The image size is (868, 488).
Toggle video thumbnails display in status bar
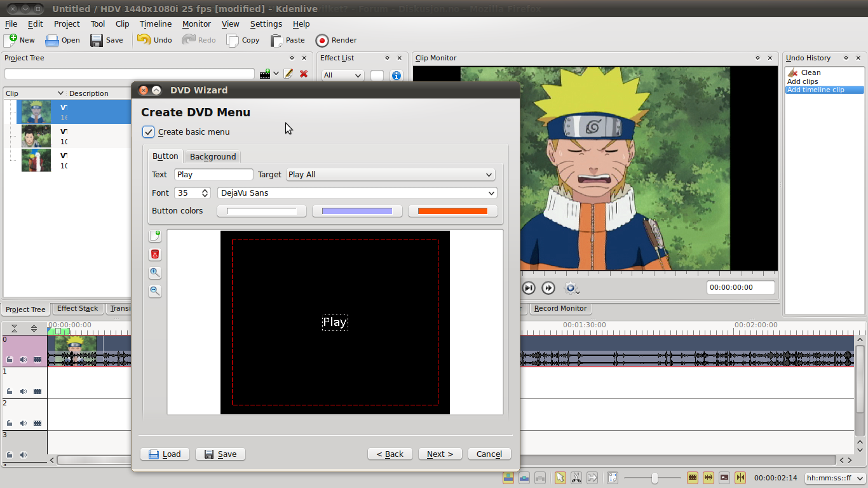pos(693,478)
